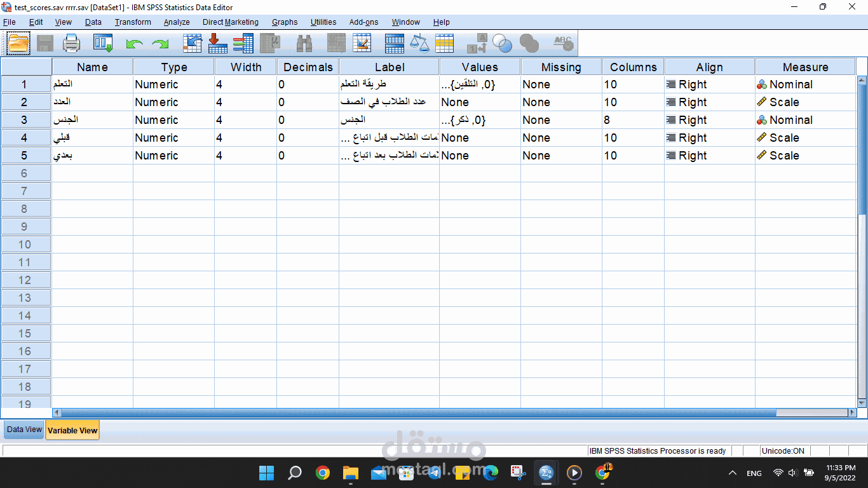This screenshot has height=488, width=868.
Task: Click the Go to case icon
Action: pyautogui.click(x=192, y=43)
